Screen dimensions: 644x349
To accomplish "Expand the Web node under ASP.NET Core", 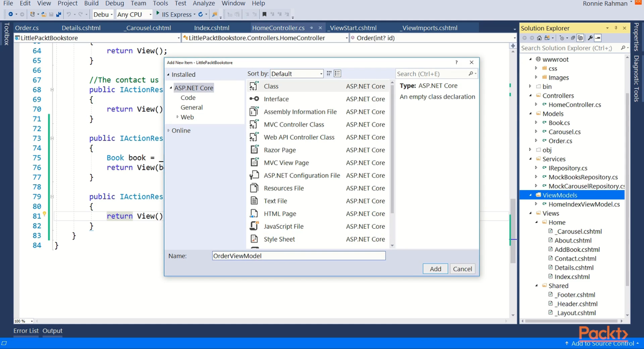I will [x=178, y=117].
